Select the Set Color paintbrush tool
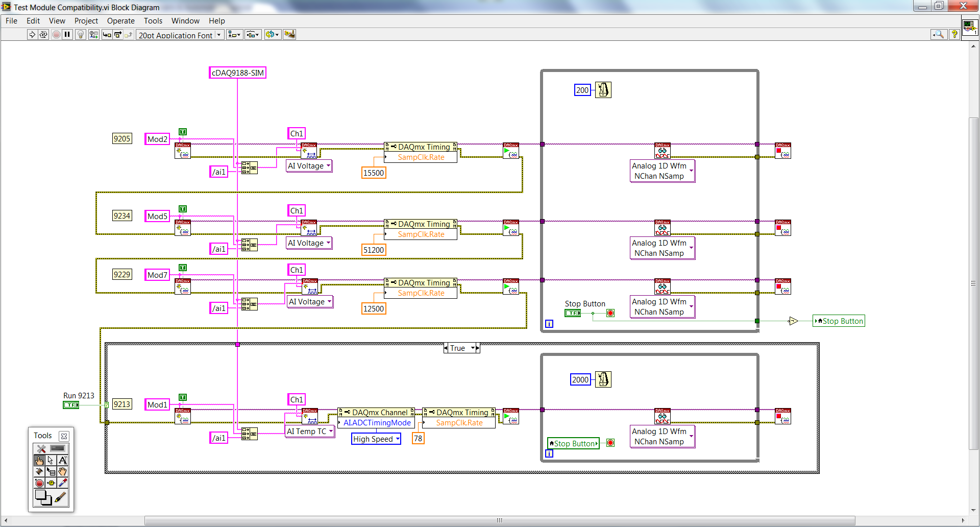This screenshot has width=980, height=527. click(x=61, y=497)
